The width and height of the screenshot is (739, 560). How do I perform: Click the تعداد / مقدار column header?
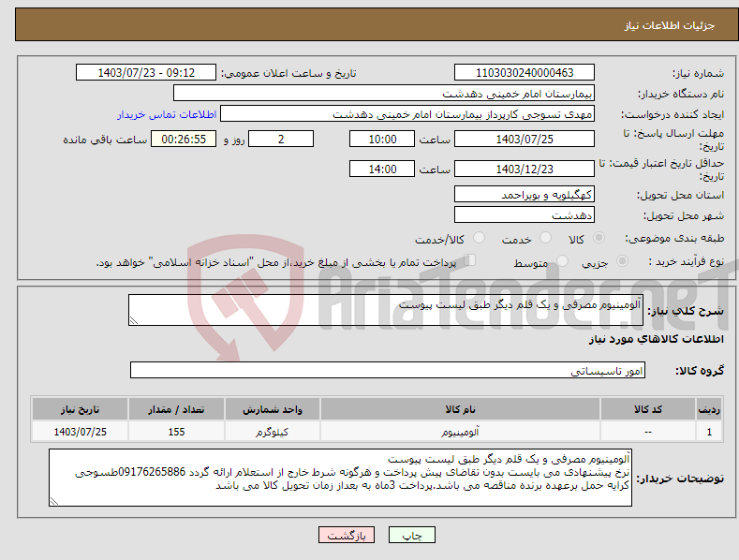176,409
